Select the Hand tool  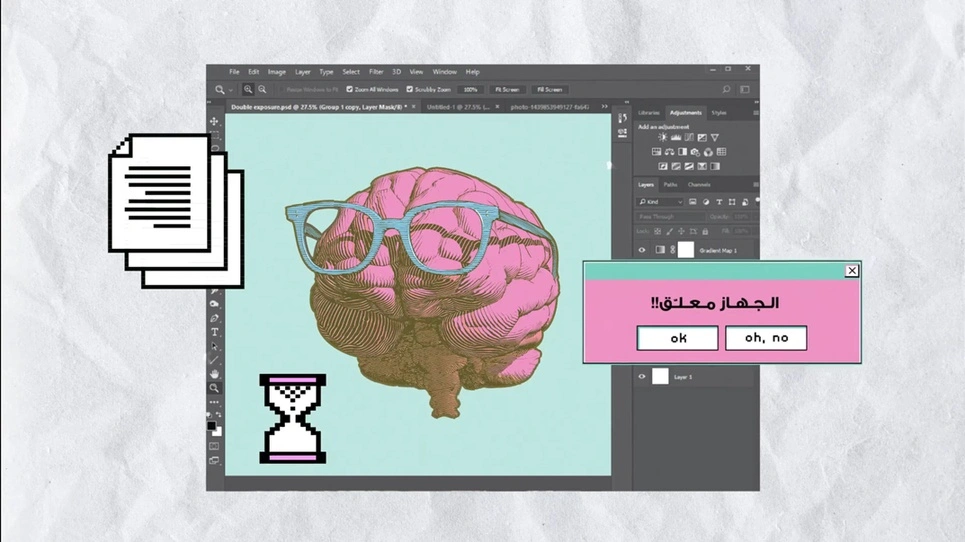[x=214, y=374]
